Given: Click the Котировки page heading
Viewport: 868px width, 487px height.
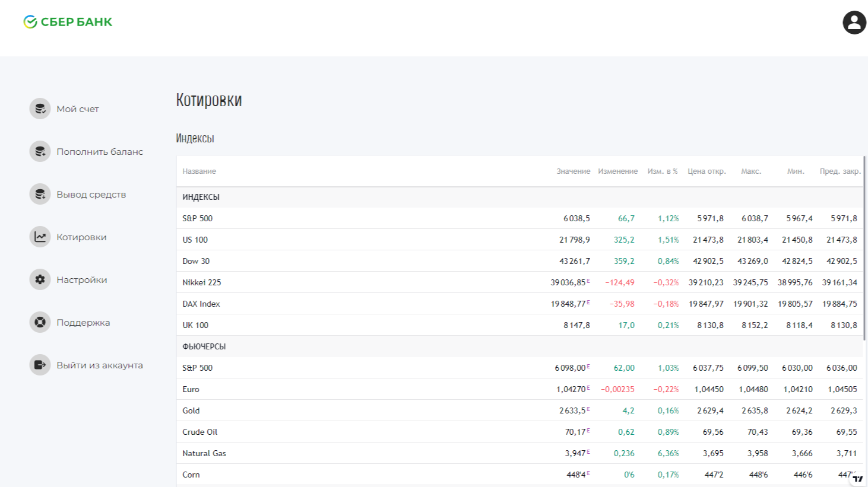Looking at the screenshot, I should 209,100.
